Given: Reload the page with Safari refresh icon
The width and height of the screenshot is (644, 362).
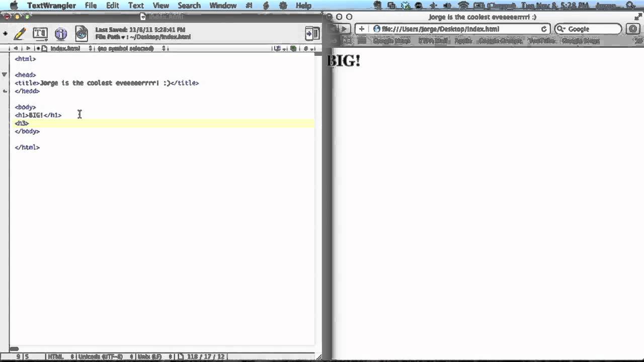Looking at the screenshot, I should (x=544, y=29).
